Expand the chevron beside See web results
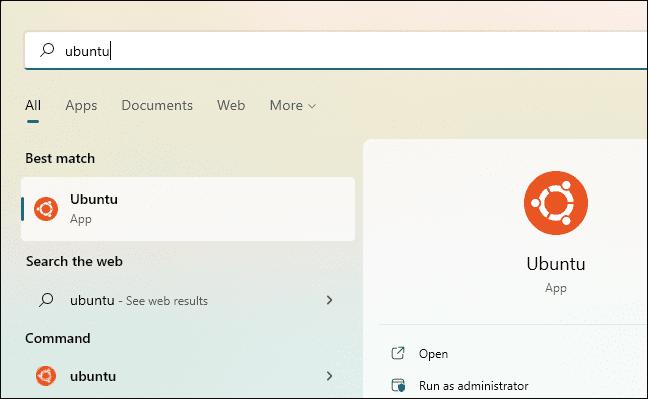The width and height of the screenshot is (648, 399). (329, 300)
